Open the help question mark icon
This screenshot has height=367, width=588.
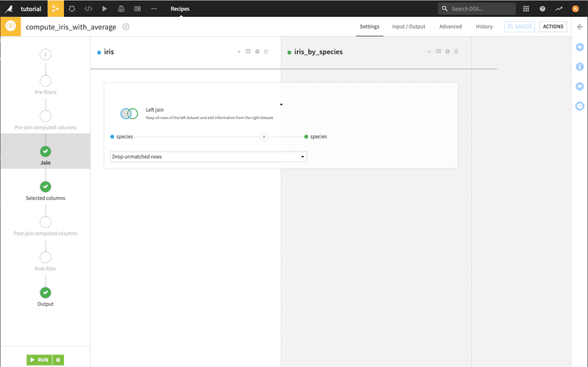[542, 9]
